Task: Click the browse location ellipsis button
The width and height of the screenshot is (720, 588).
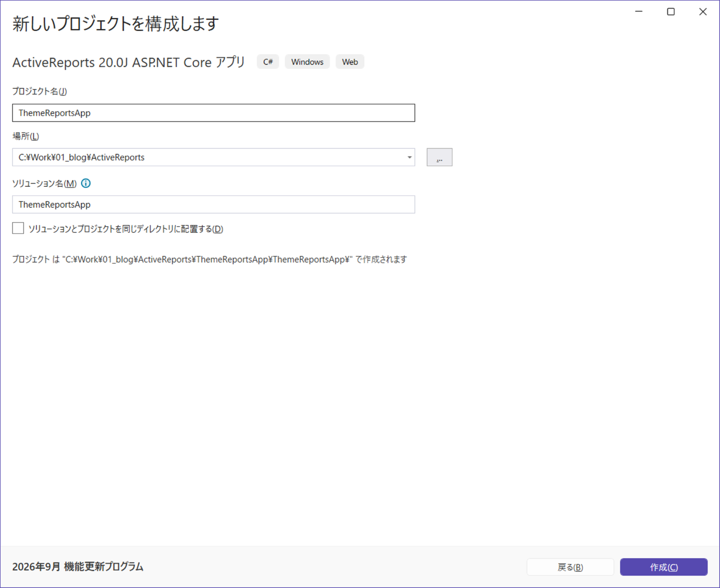Action: click(x=439, y=157)
